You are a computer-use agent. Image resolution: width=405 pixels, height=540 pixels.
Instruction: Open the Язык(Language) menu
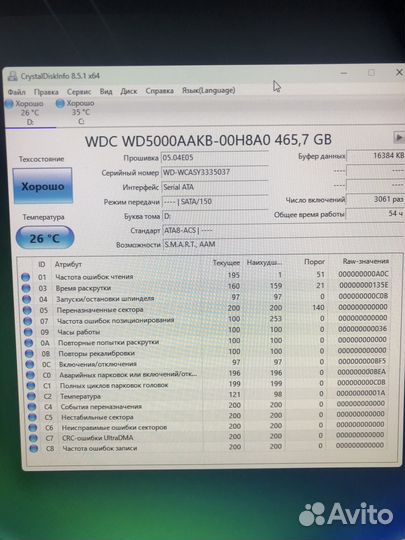(209, 91)
